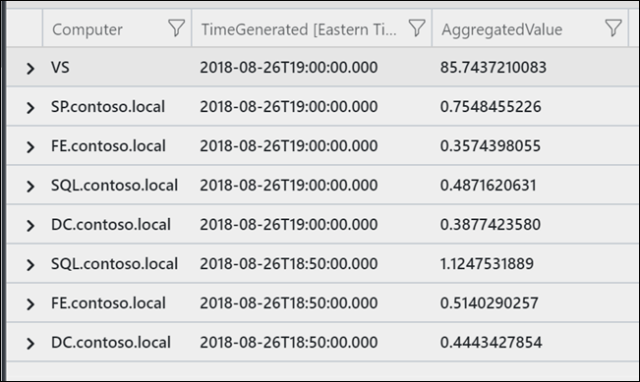Expand the SQL.contoso.local 19:00 row
Viewport: 640px width, 382px height.
pyautogui.click(x=30, y=186)
